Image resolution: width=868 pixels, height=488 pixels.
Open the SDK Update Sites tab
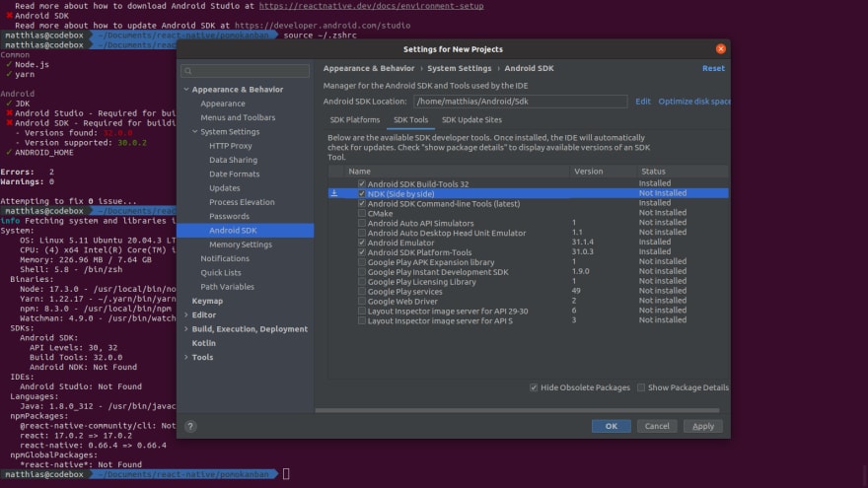click(471, 119)
